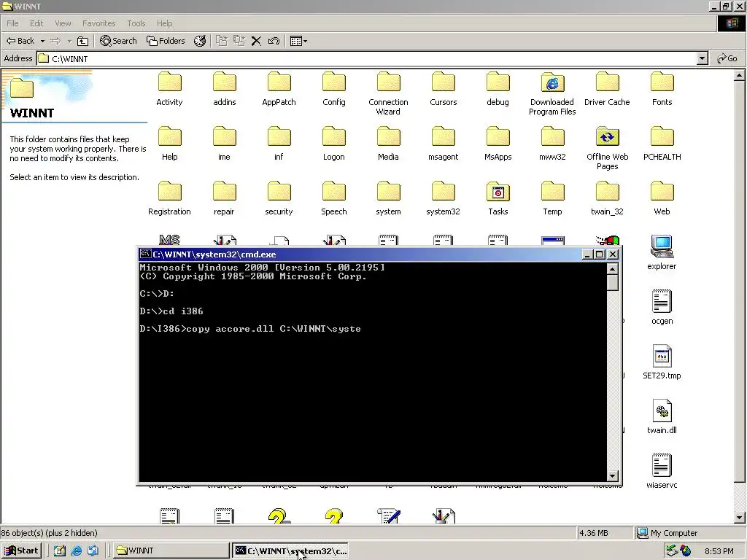Click Explorer scrollbar down arrow
The height and width of the screenshot is (560, 747).
pyautogui.click(x=740, y=517)
